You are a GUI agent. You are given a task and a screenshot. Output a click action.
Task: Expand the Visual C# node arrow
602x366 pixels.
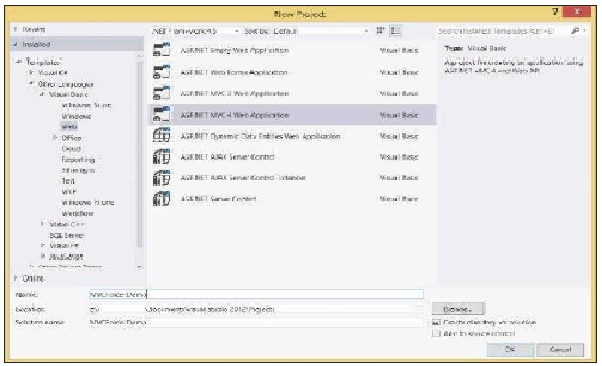point(31,73)
